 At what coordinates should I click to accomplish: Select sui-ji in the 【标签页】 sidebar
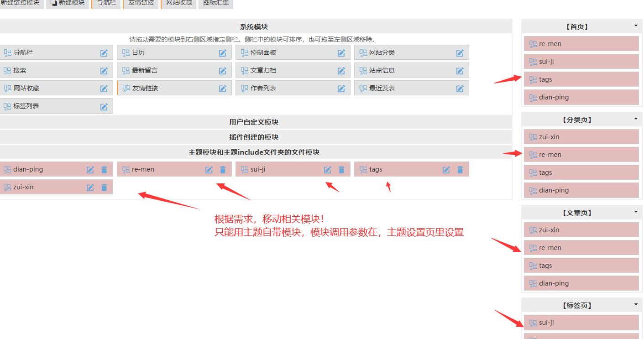[x=581, y=323]
